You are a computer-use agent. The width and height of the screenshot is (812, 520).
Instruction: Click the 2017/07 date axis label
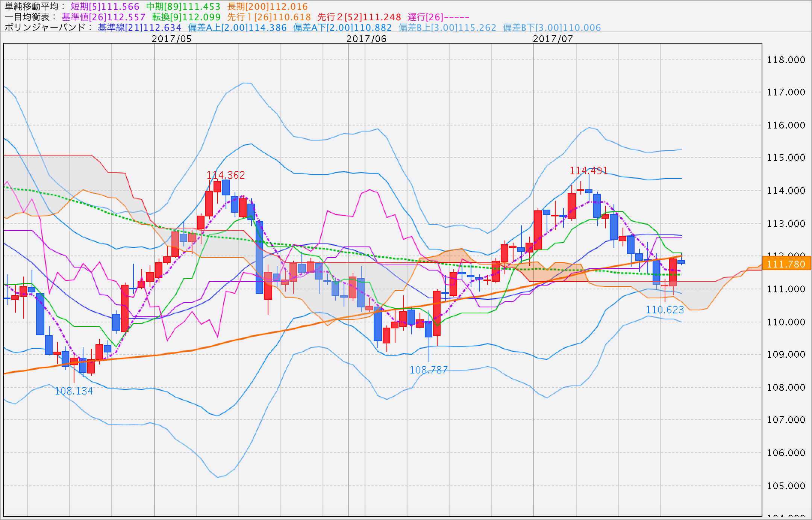[x=553, y=39]
